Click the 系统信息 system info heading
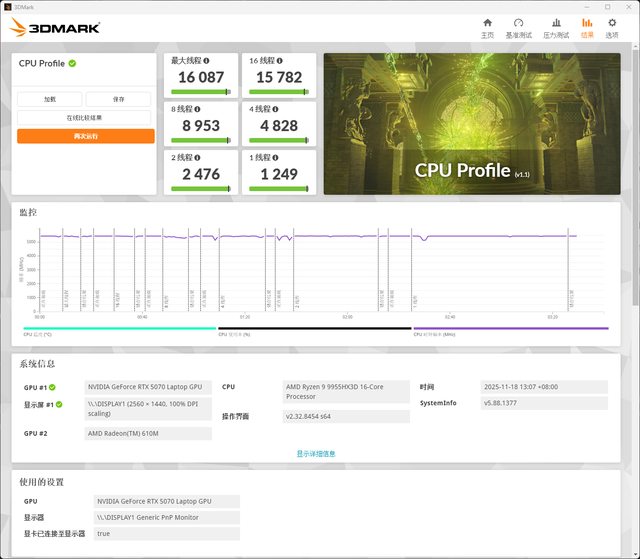Image resolution: width=640 pixels, height=559 pixels. pos(37,364)
